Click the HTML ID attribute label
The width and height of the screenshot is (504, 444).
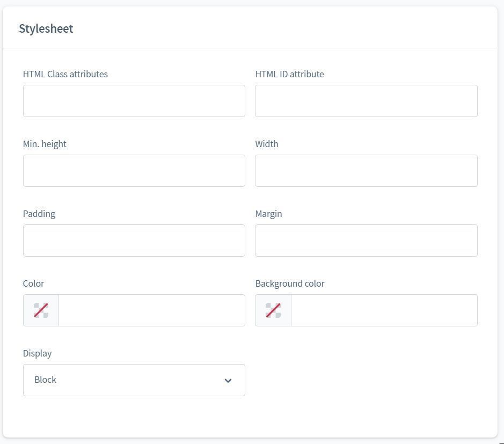290,74
